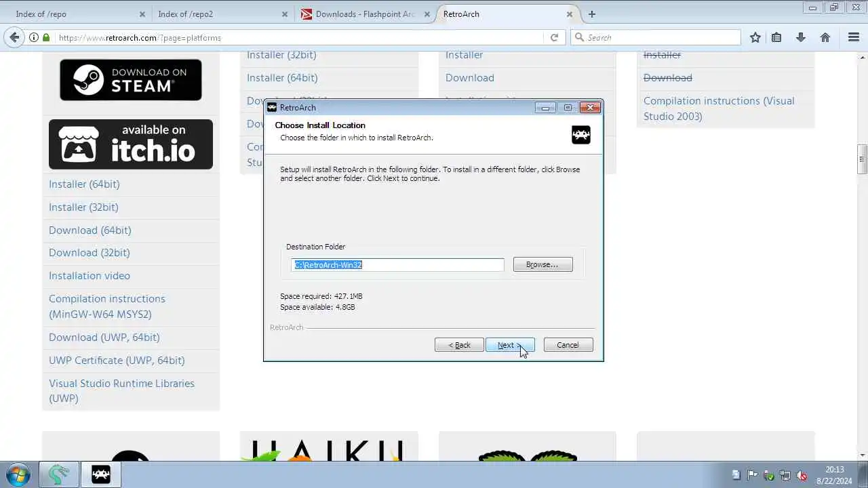Close the 'Index of /repo2' tab
Screen dimensions: 868x488
click(284, 14)
